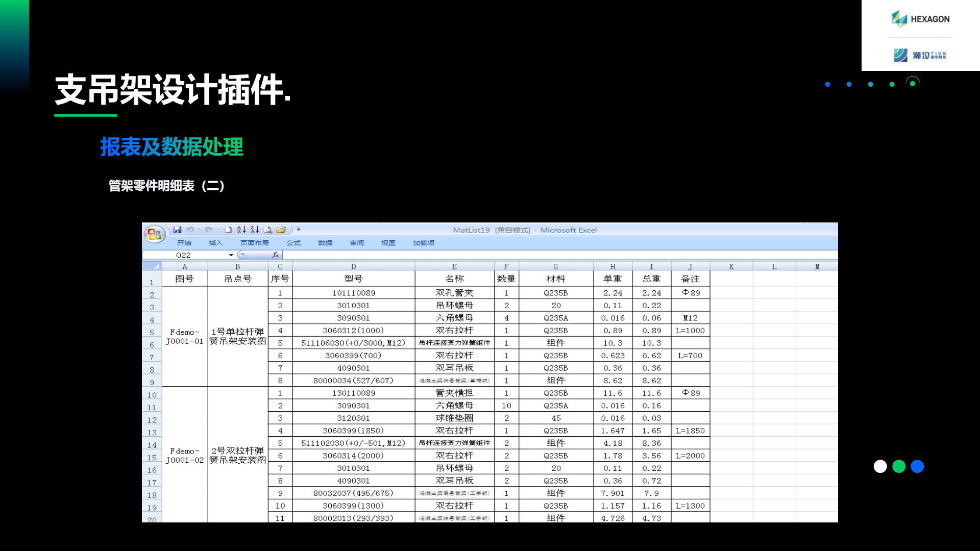The image size is (980, 551).
Task: Click the Redo arrow icon
Action: (x=209, y=230)
